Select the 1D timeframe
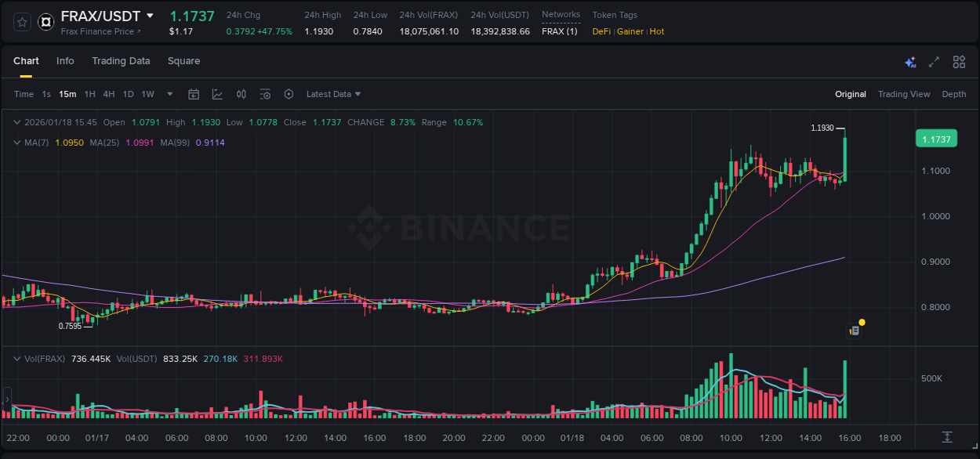This screenshot has height=459, width=980. tap(127, 94)
